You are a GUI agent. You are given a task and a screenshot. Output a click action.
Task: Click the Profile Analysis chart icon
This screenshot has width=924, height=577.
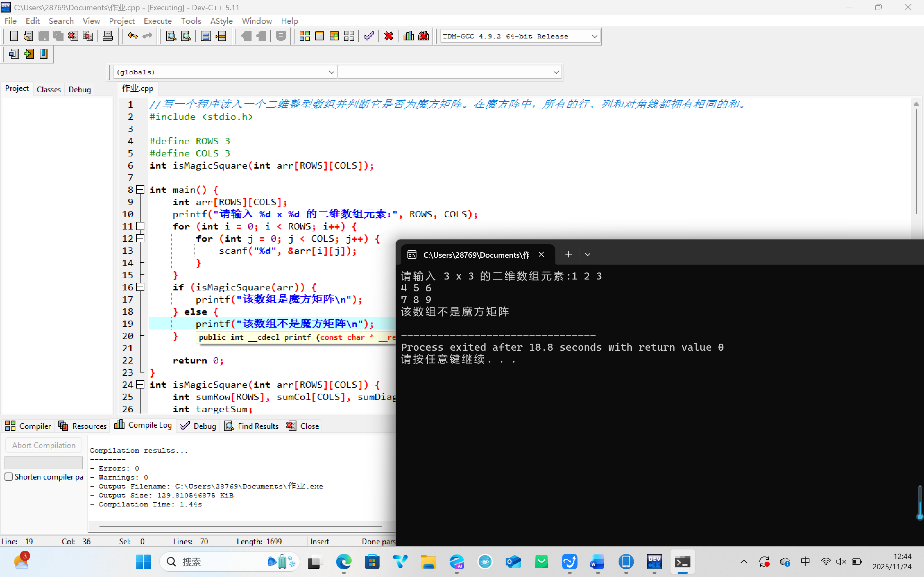point(408,36)
